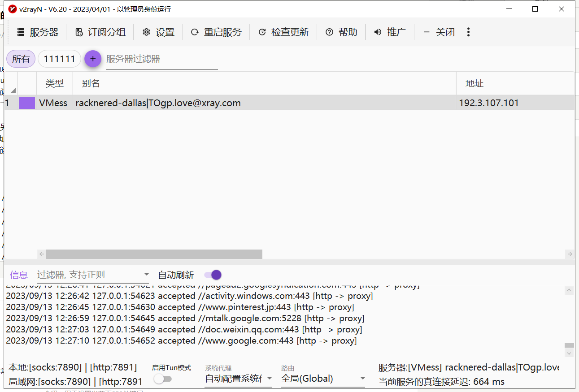This screenshot has height=392, width=579.
Task: Click the log scroll-down arrow
Action: pos(569,353)
